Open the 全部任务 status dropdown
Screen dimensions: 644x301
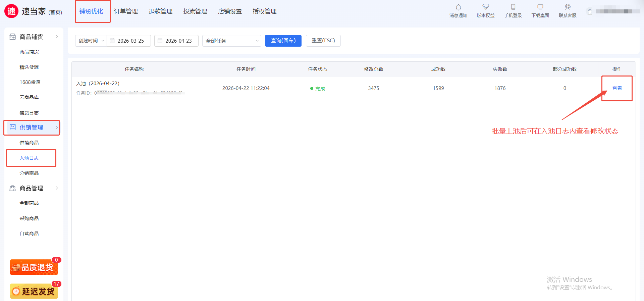pyautogui.click(x=231, y=41)
